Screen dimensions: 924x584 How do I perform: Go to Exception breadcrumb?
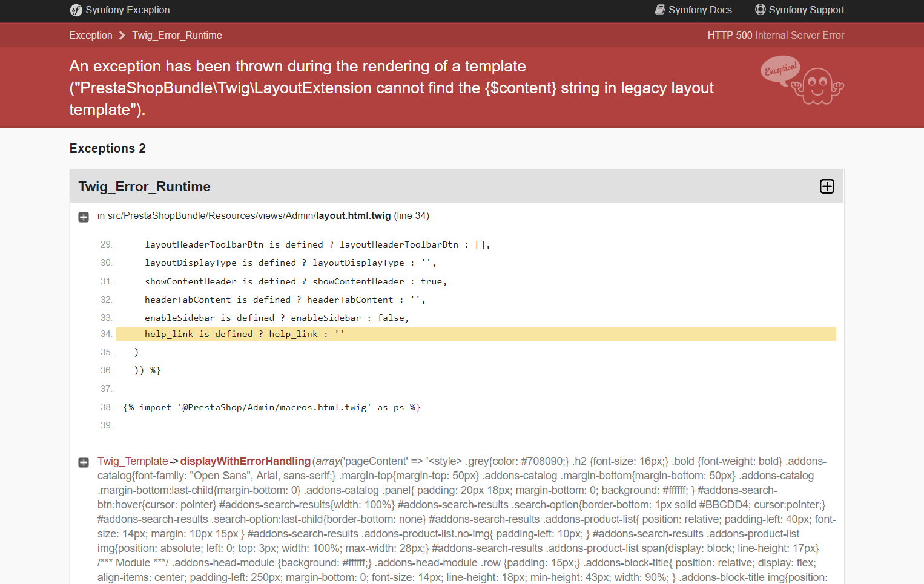tap(91, 35)
